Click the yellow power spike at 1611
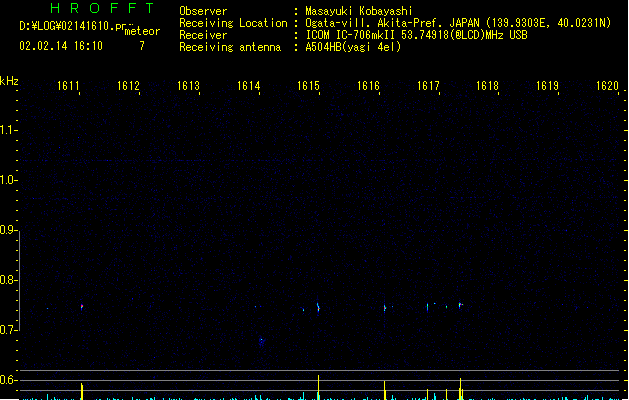The width and height of the screenshot is (629, 400). point(82,391)
